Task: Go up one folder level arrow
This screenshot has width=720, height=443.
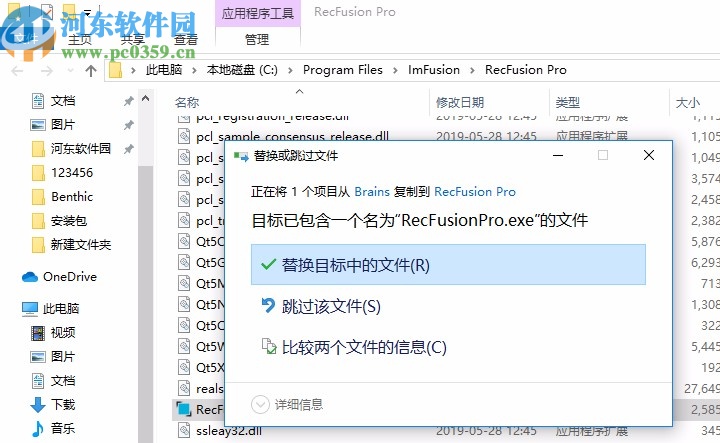Action: click(91, 71)
